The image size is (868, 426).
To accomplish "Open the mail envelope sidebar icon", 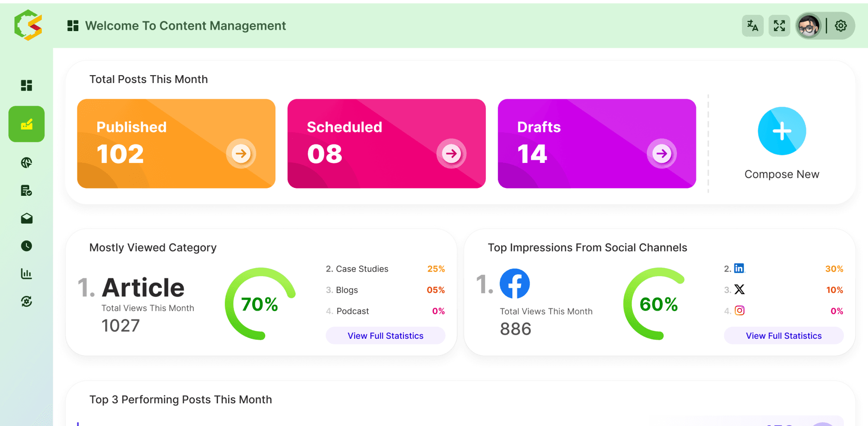I will coord(26,218).
